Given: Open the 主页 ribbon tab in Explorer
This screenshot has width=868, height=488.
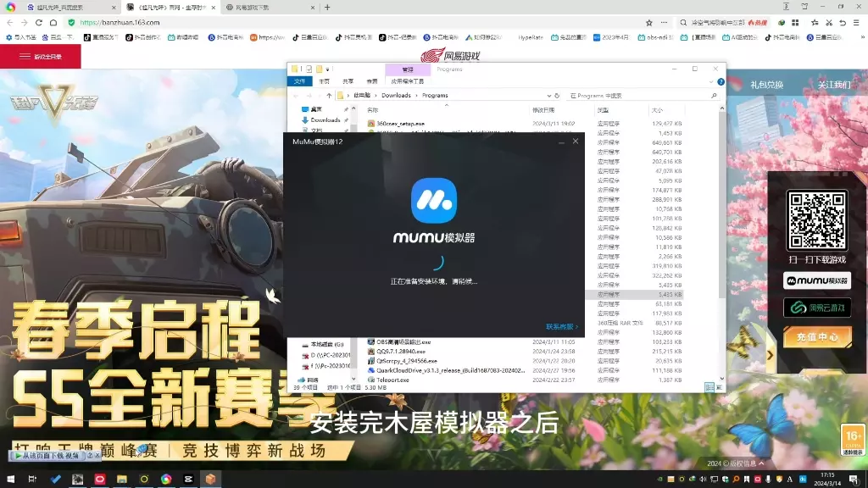Looking at the screenshot, I should [325, 81].
